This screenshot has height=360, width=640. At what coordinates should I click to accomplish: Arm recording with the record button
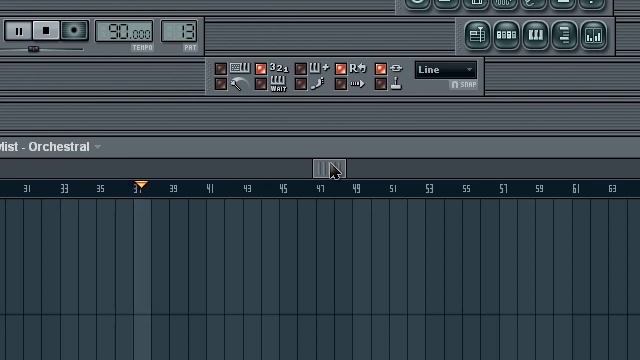point(74,31)
